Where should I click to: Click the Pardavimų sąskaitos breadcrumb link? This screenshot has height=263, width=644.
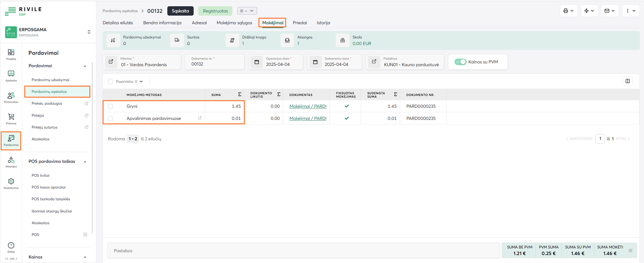tap(120, 11)
